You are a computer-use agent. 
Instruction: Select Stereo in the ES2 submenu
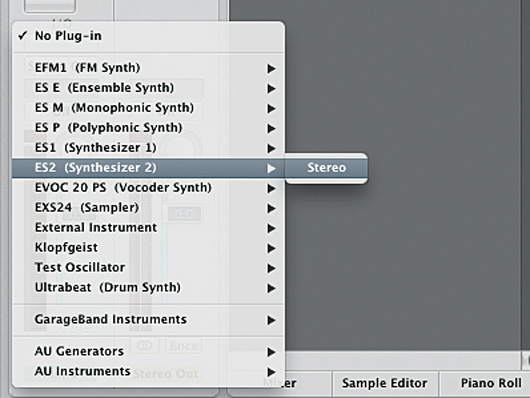(326, 168)
